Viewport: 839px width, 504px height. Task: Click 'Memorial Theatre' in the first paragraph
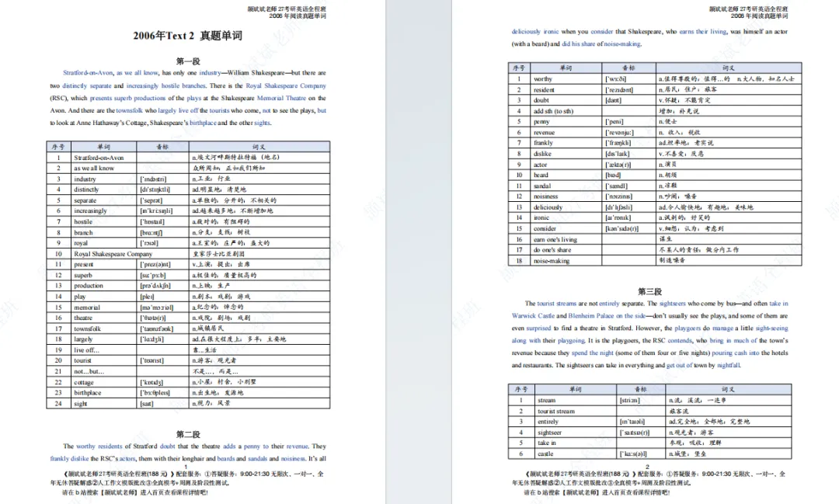pos(281,99)
